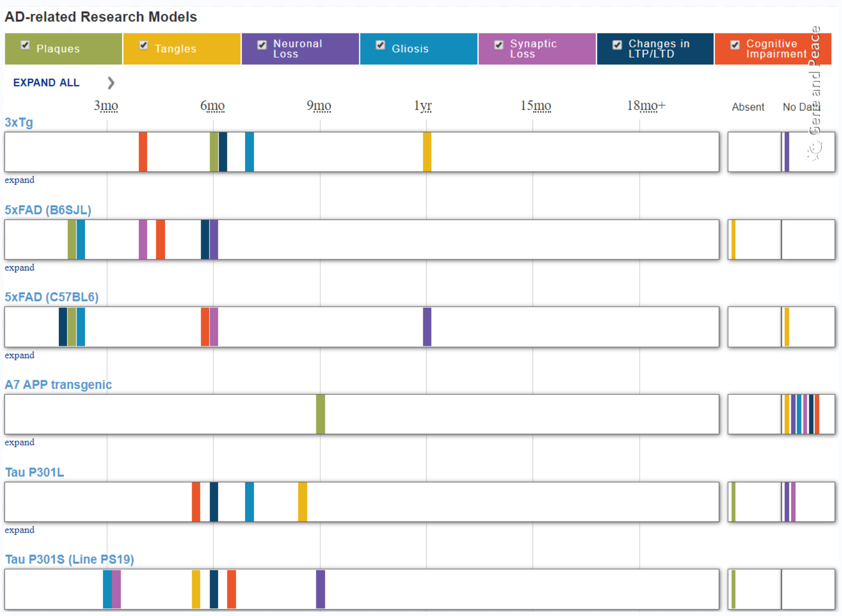Click 5xFAD (B6SJL) olive plaques marker

[x=72, y=239]
